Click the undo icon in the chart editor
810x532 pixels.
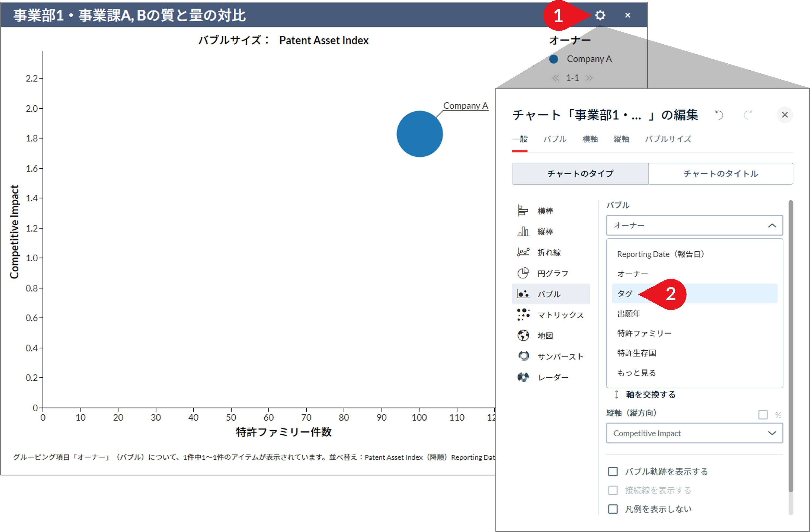pyautogui.click(x=719, y=115)
